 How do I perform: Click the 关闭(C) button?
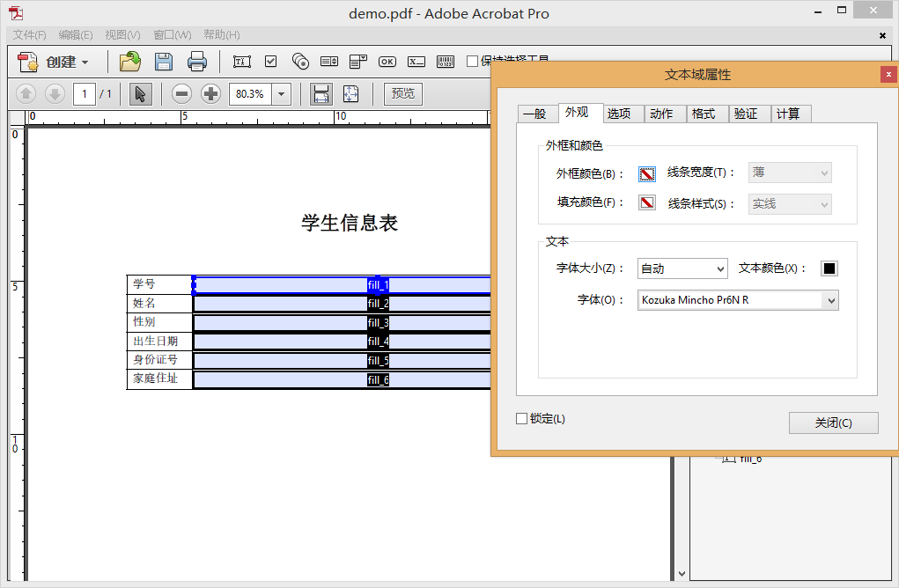(833, 423)
